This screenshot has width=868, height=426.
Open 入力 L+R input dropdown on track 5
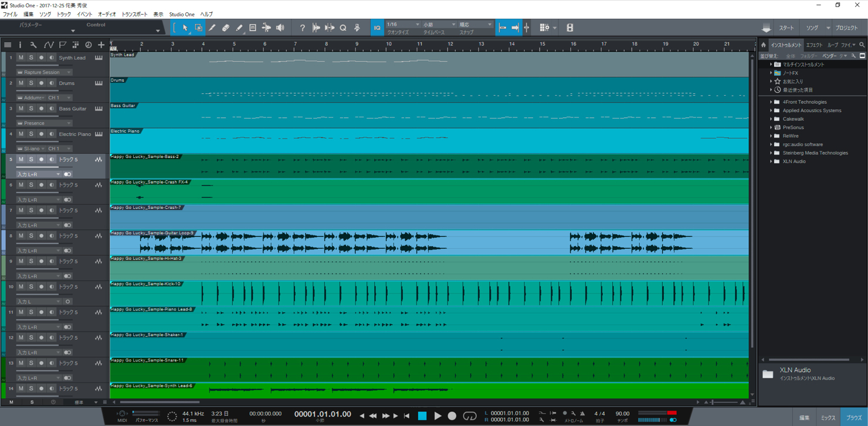(x=39, y=174)
